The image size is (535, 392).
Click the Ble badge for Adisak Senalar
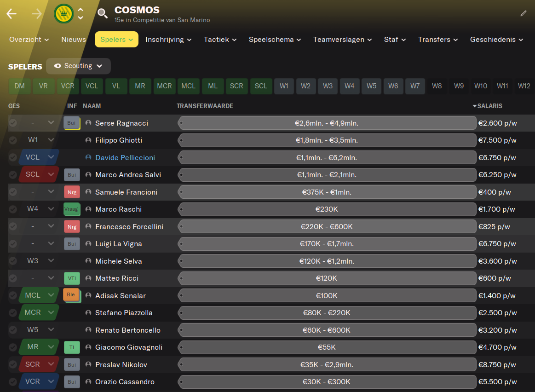(x=72, y=295)
